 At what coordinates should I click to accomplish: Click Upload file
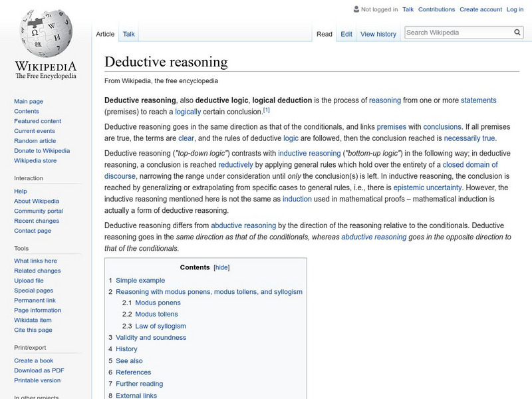pyautogui.click(x=29, y=280)
